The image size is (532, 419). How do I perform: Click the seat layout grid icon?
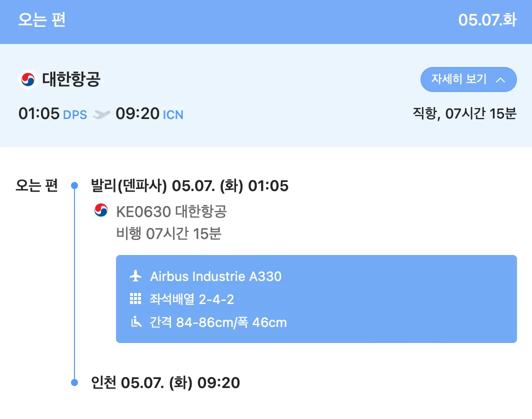(135, 299)
